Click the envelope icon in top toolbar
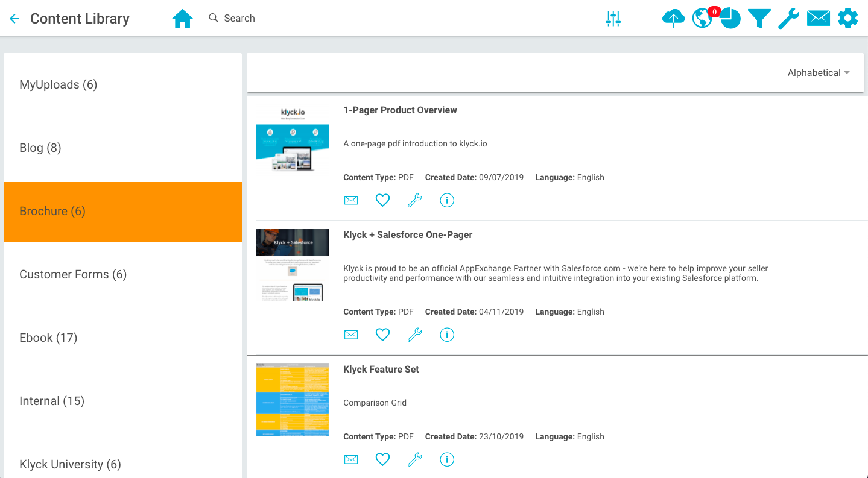The height and width of the screenshot is (478, 868). click(x=818, y=19)
